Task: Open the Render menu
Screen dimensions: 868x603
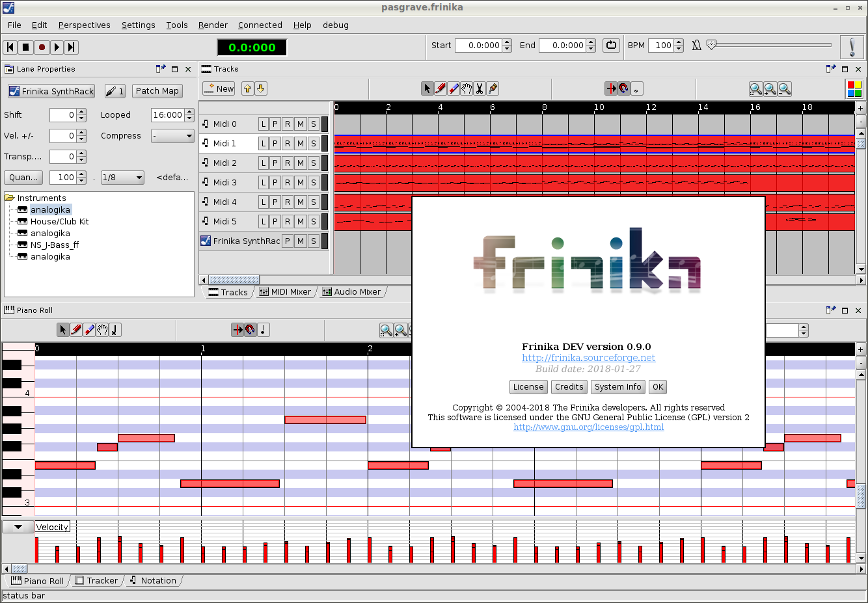Action: pos(213,25)
